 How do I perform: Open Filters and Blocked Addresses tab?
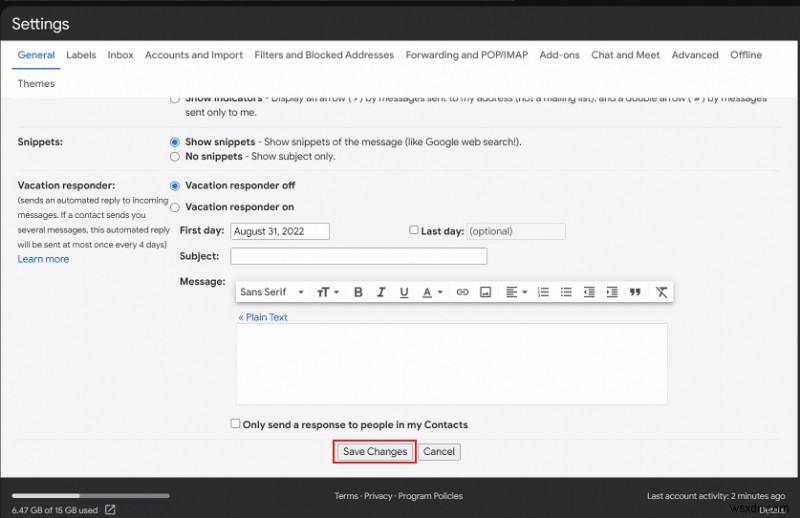coord(324,55)
